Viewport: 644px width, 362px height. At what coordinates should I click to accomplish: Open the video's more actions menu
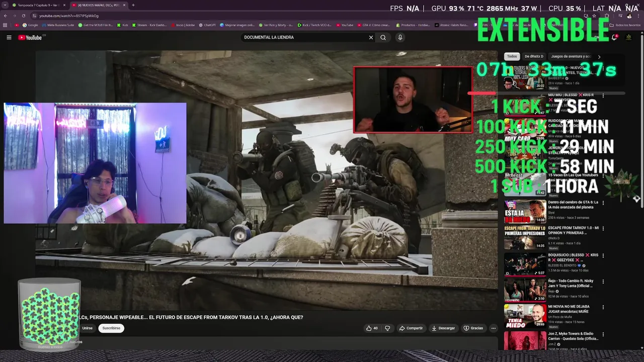coord(493,328)
